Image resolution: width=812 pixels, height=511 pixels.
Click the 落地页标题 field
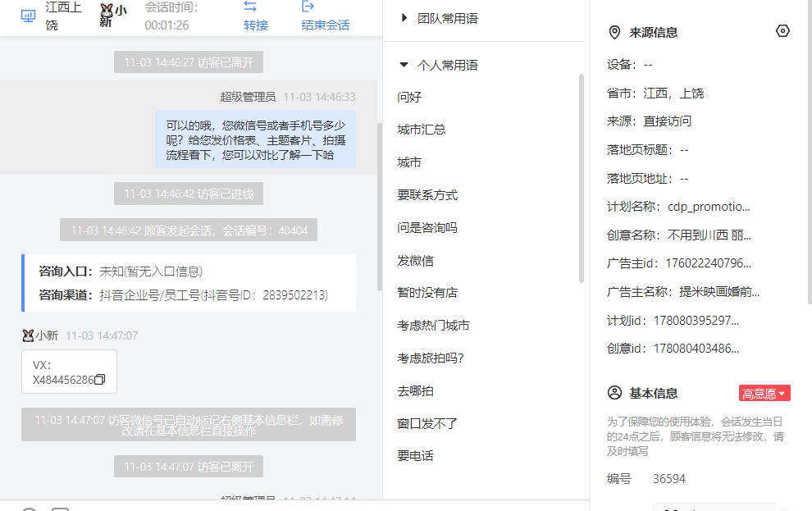pyautogui.click(x=648, y=150)
